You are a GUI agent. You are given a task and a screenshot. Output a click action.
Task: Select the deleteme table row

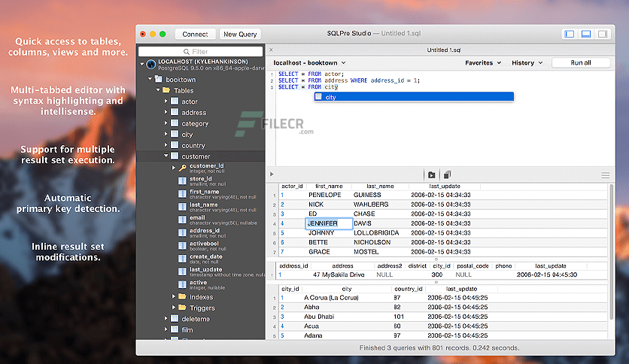point(201,319)
